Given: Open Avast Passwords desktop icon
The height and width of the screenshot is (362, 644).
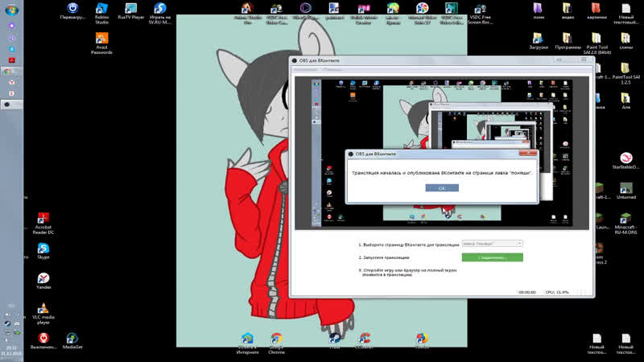Looking at the screenshot, I should click(101, 43).
